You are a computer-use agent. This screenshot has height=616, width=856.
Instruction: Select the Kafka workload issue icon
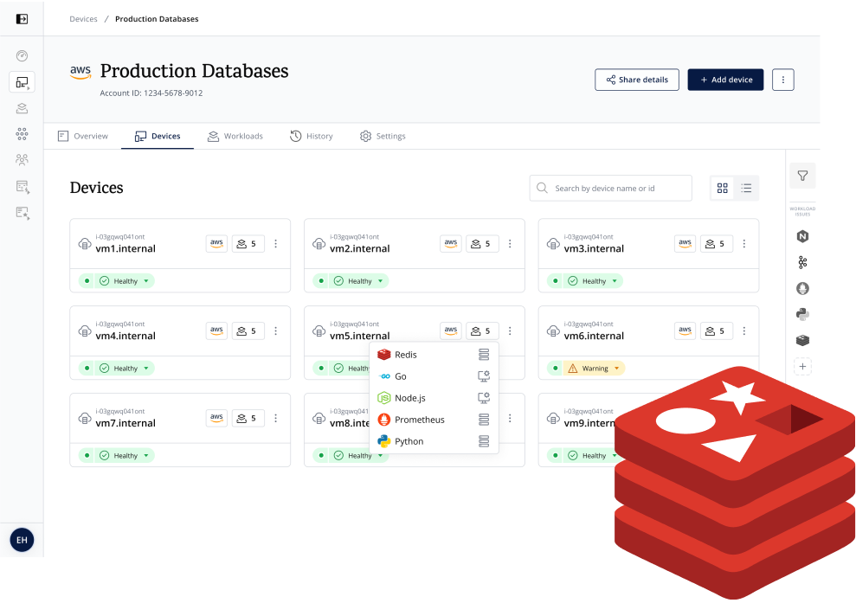coord(802,262)
